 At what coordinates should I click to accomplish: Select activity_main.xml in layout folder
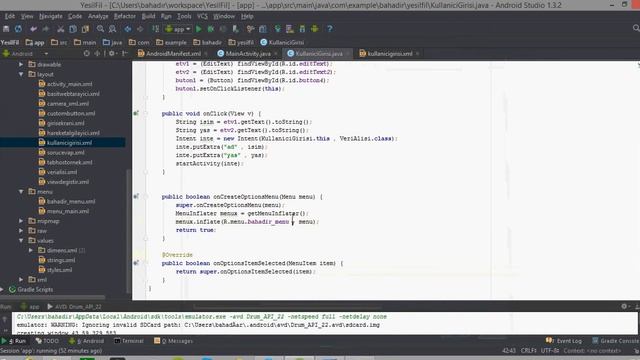65,84
